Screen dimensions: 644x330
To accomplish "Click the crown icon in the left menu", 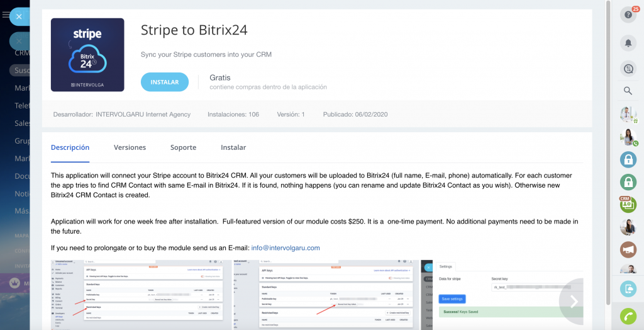I will point(15,283).
